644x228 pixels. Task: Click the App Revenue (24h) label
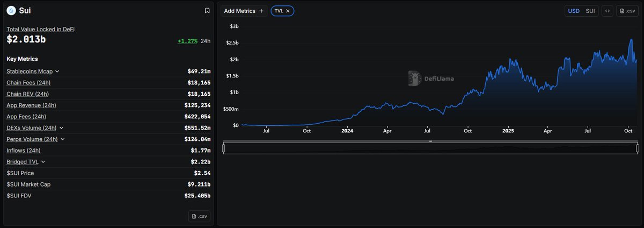click(31, 105)
